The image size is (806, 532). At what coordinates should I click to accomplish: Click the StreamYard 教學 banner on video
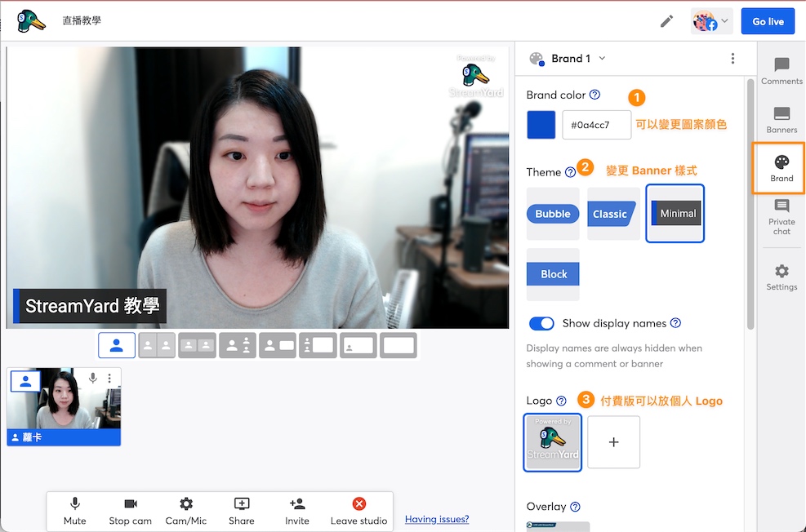pos(90,306)
